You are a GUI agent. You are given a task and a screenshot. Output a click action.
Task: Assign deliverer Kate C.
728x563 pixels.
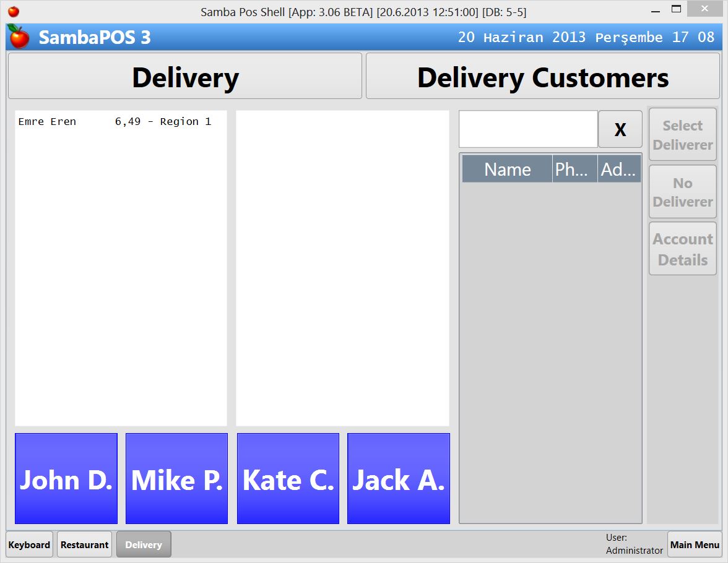tap(288, 479)
